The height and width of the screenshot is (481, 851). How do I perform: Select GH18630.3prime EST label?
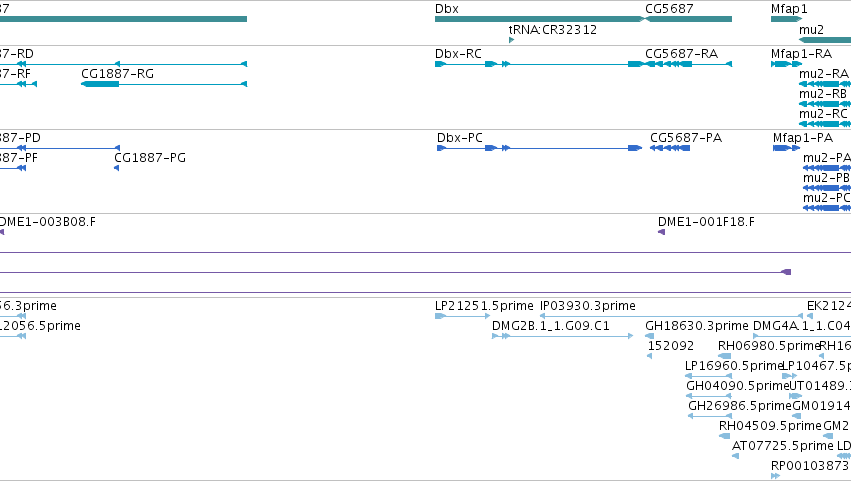tap(697, 326)
